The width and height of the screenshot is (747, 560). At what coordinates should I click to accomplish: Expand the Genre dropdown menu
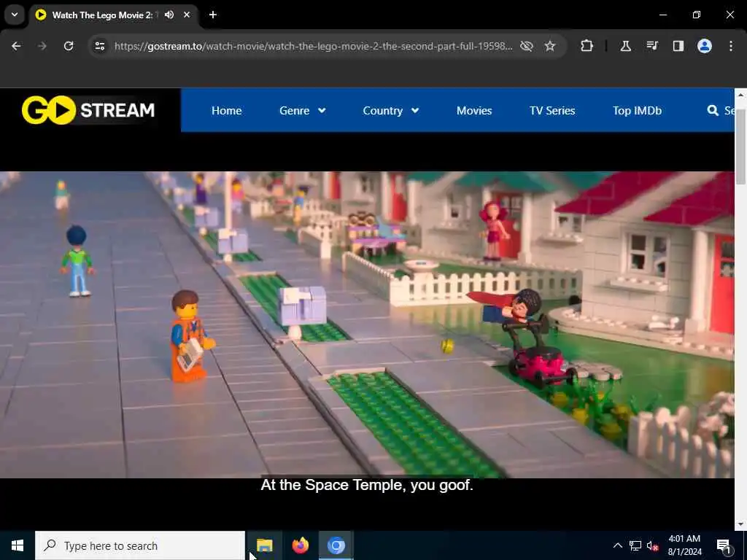(303, 111)
